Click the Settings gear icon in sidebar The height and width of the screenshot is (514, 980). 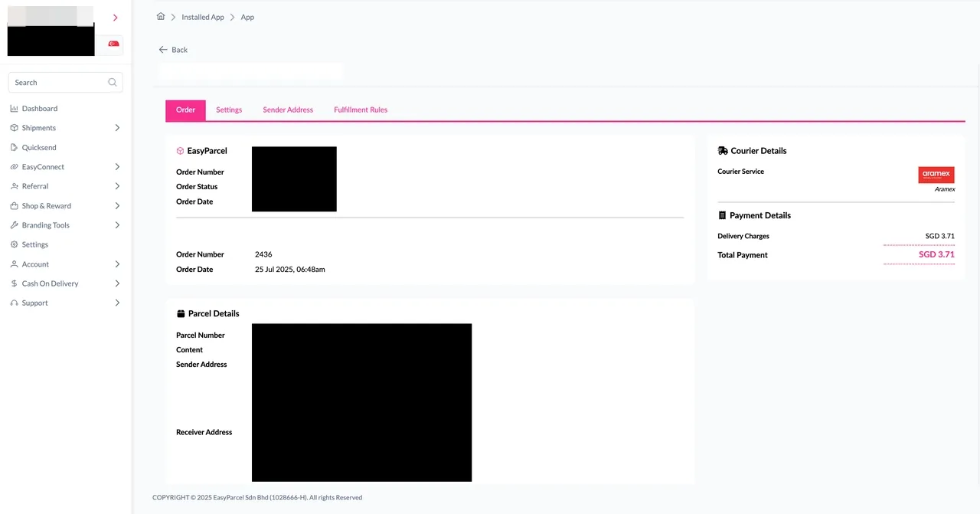click(x=15, y=244)
